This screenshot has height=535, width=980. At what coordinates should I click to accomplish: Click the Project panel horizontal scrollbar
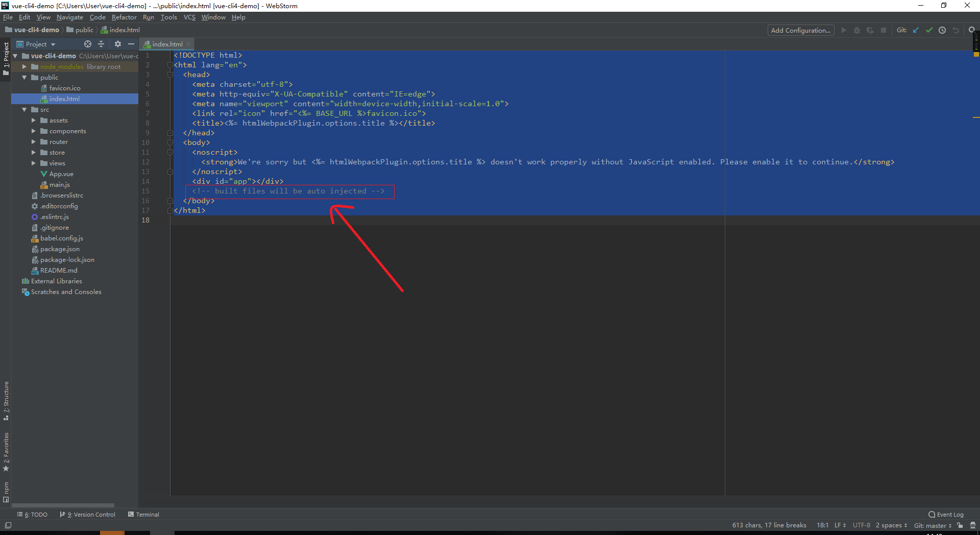pyautogui.click(x=63, y=505)
